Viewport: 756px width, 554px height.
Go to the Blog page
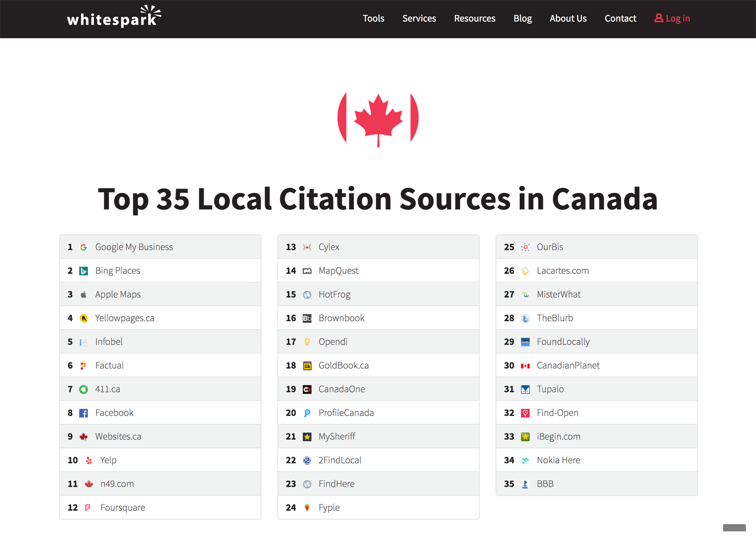point(523,19)
